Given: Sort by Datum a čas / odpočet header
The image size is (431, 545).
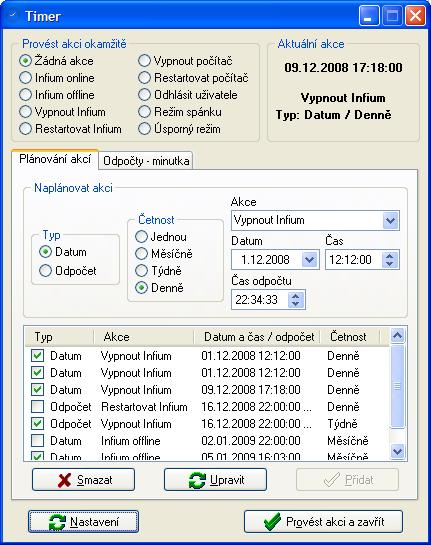Looking at the screenshot, I should (257, 336).
